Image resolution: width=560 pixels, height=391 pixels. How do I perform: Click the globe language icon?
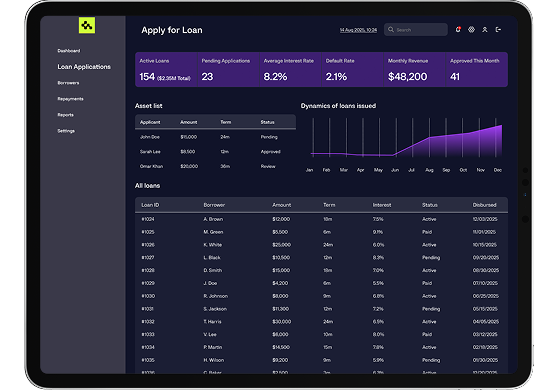[x=471, y=30]
